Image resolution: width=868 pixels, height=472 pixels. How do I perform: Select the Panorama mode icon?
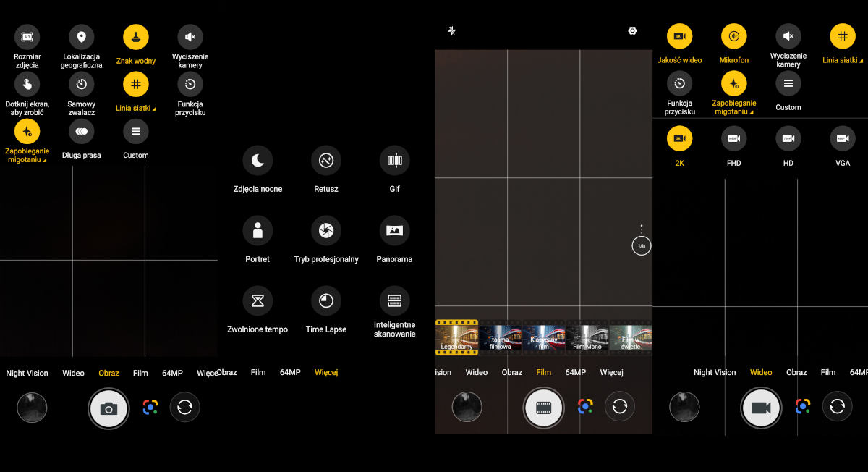coord(394,231)
